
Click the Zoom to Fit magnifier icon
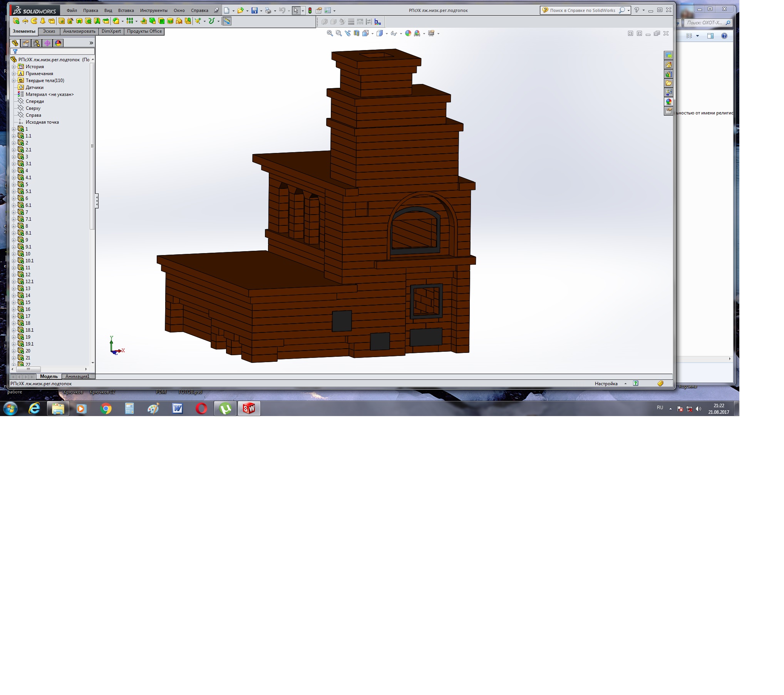330,34
